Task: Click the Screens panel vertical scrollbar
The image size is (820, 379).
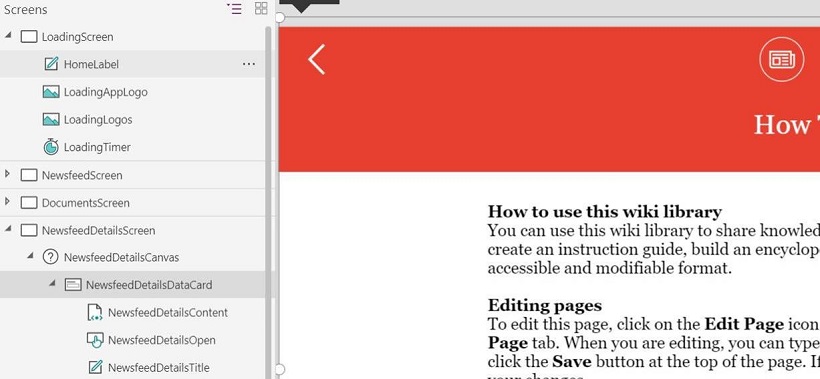Action: pos(269,201)
